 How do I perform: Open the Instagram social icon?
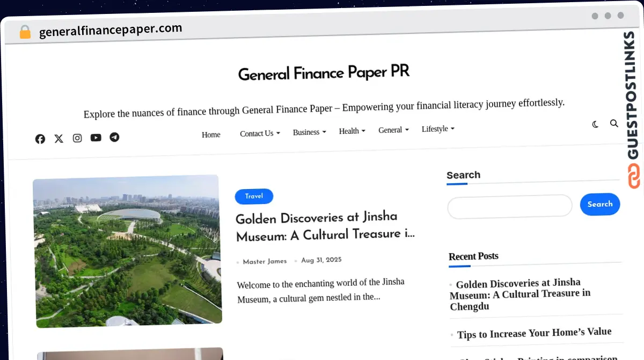tap(77, 138)
